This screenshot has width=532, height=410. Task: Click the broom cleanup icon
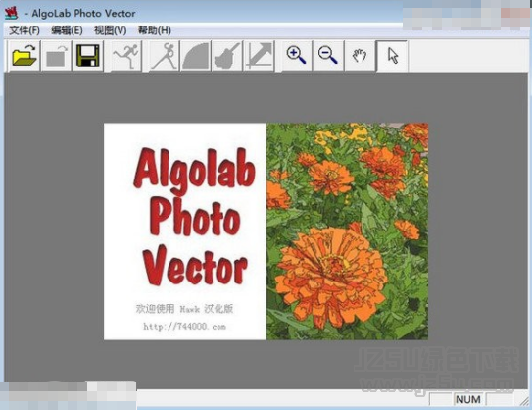[x=227, y=55]
